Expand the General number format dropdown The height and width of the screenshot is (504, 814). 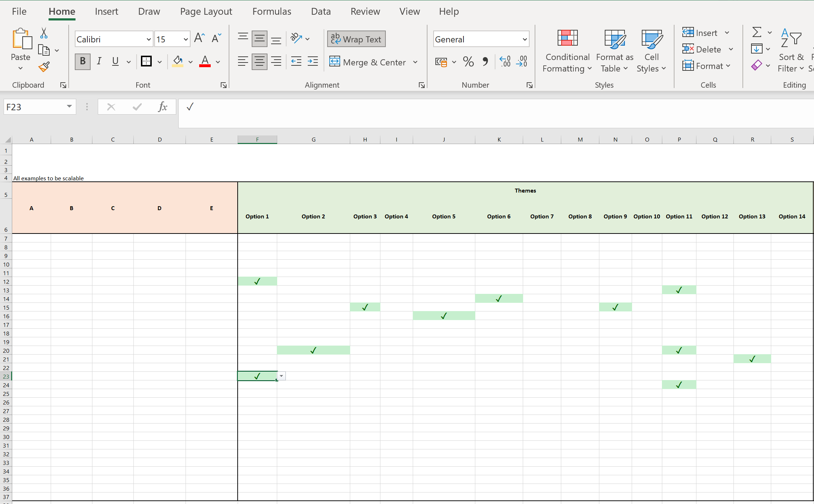[525, 39]
